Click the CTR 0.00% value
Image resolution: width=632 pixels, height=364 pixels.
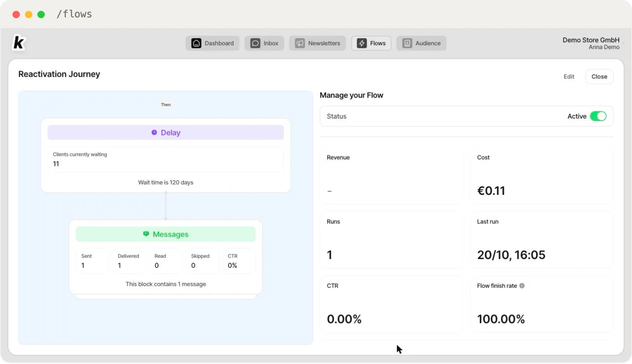tap(344, 319)
